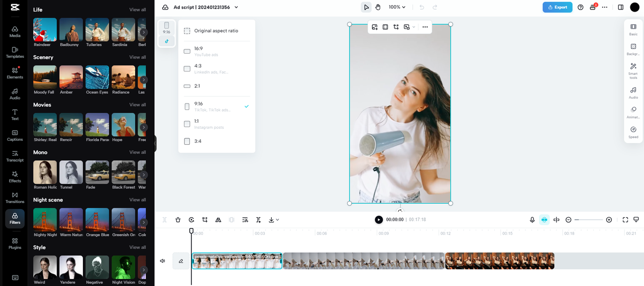Select the pointer tool in top bar
The width and height of the screenshot is (644, 286).
point(366,7)
